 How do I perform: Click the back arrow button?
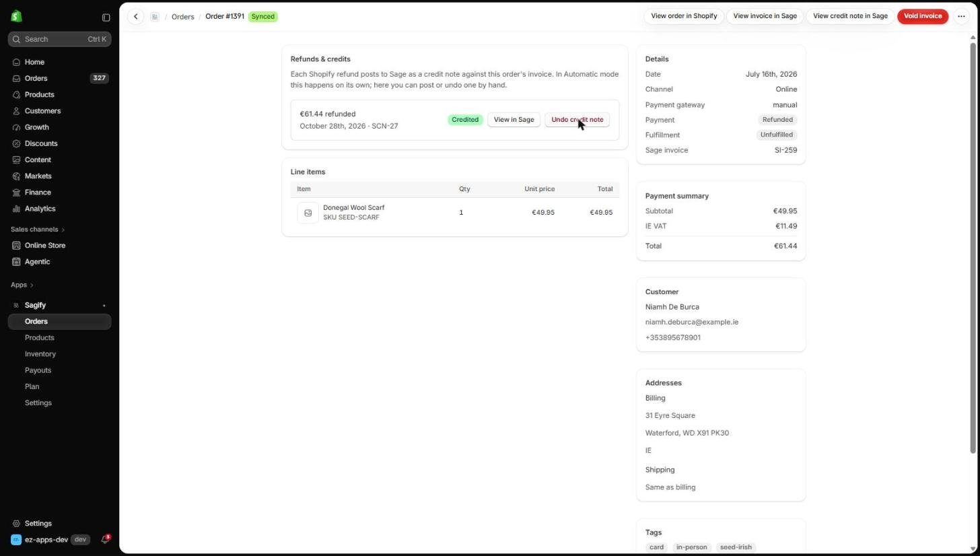pos(135,16)
